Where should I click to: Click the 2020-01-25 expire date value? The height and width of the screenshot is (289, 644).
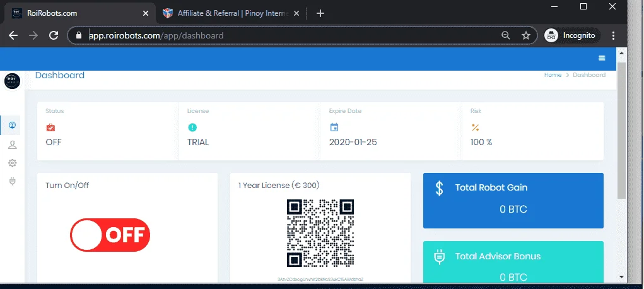[353, 142]
